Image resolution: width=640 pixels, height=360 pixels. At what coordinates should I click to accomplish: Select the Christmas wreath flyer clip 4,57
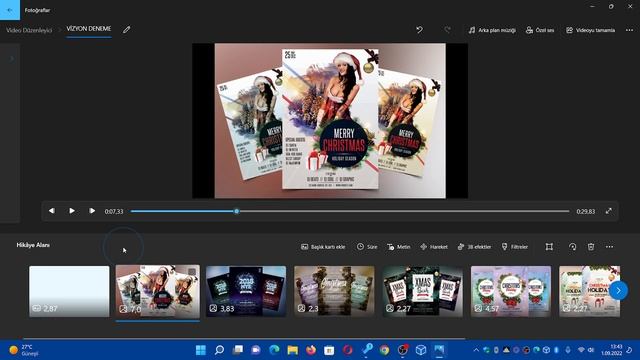point(511,291)
